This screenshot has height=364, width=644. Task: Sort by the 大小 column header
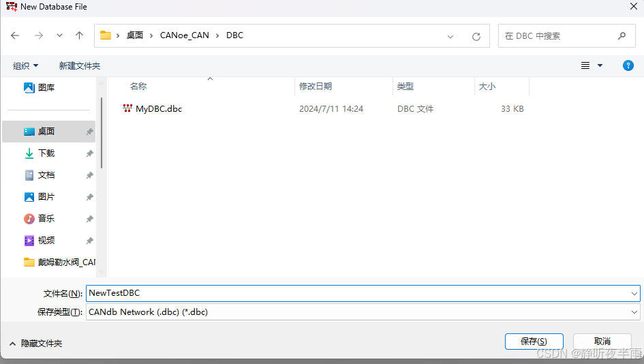[x=487, y=87]
